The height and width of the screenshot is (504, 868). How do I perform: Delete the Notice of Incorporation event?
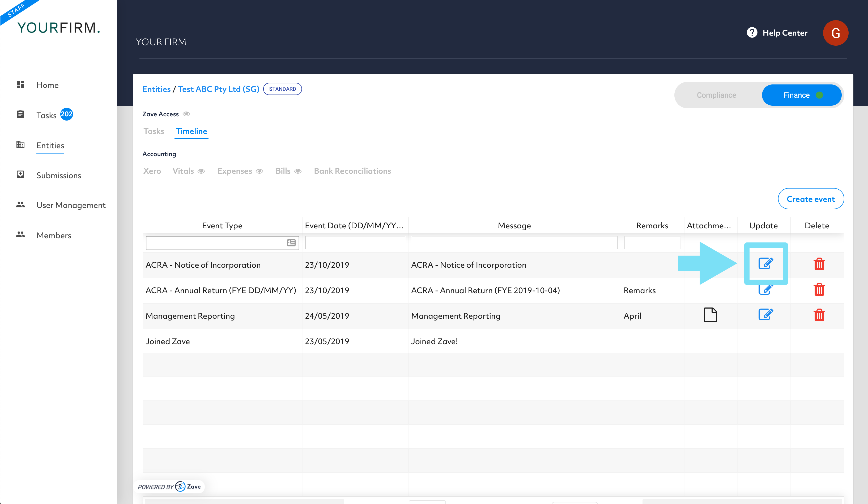click(819, 264)
